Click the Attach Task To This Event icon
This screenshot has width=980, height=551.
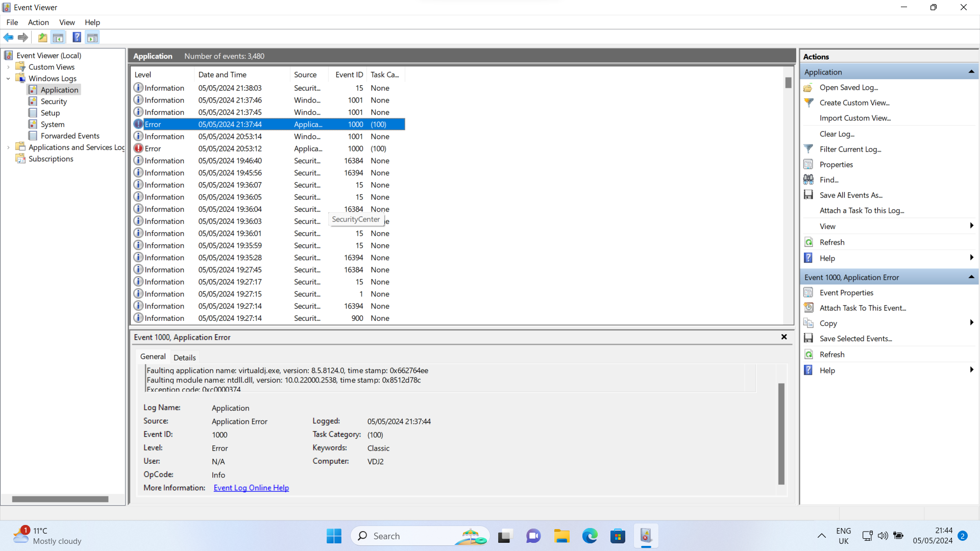[x=808, y=308]
